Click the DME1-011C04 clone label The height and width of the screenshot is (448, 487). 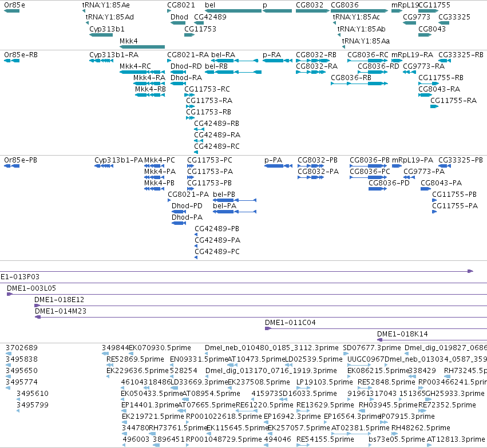pos(290,323)
